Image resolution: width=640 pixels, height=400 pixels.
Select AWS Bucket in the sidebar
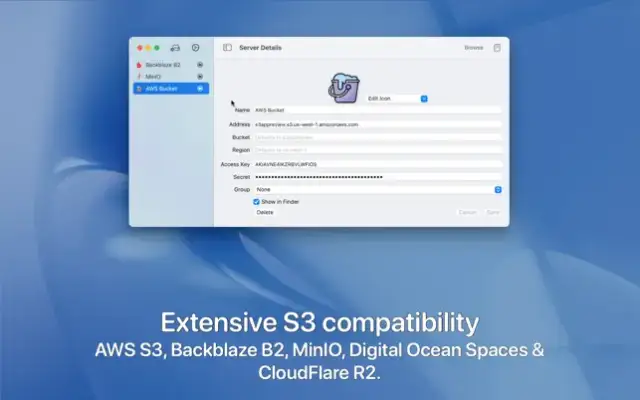tap(171, 89)
